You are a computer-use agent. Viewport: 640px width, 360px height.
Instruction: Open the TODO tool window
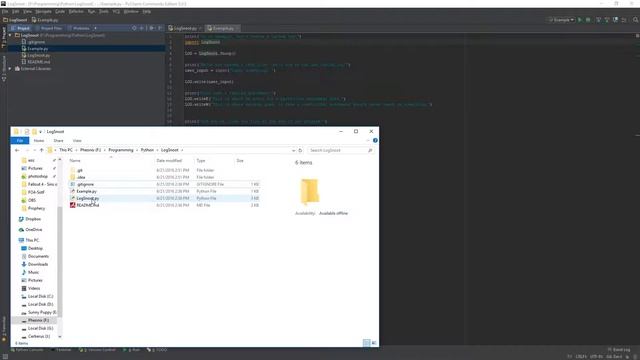point(157,350)
